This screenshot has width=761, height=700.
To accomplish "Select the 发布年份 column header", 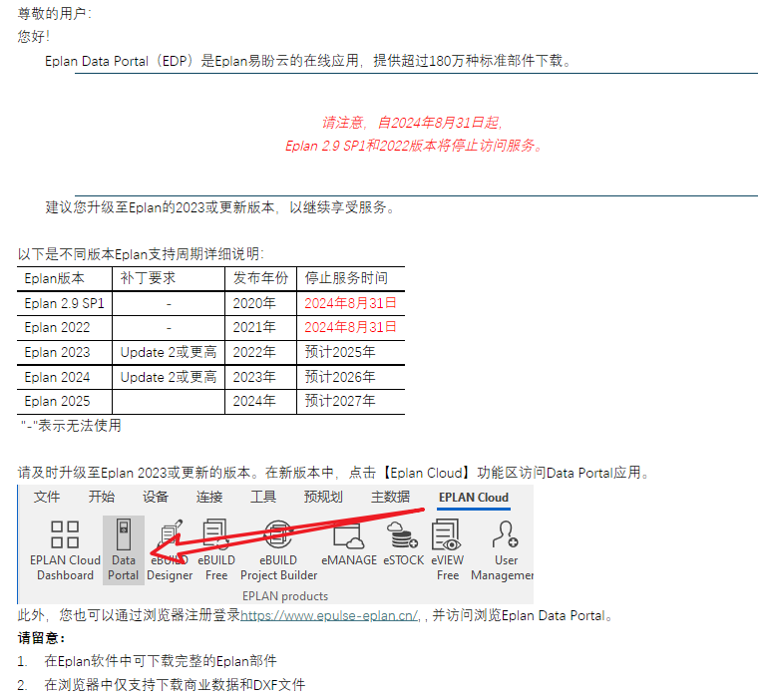I will (260, 278).
